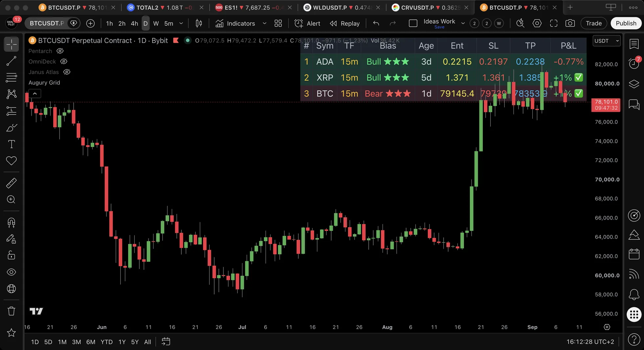Open the layout grid selector
The height and width of the screenshot is (350, 644).
[278, 23]
